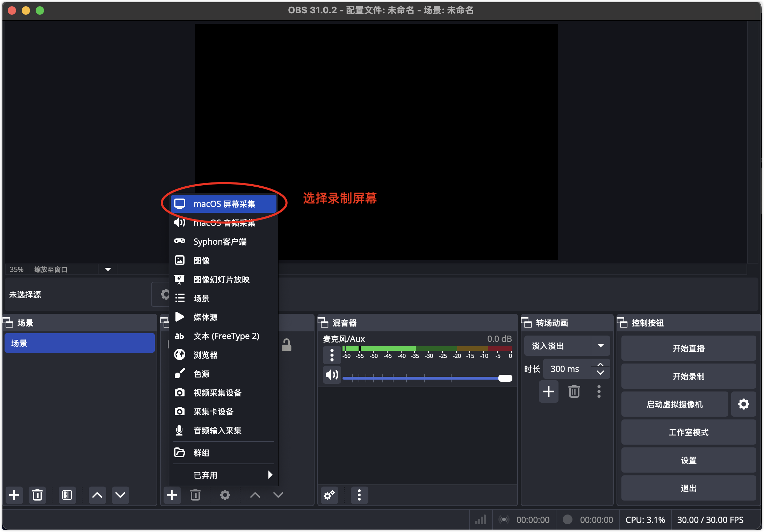
Task: Click the 场景 panel dock icon
Action: (x=8, y=322)
